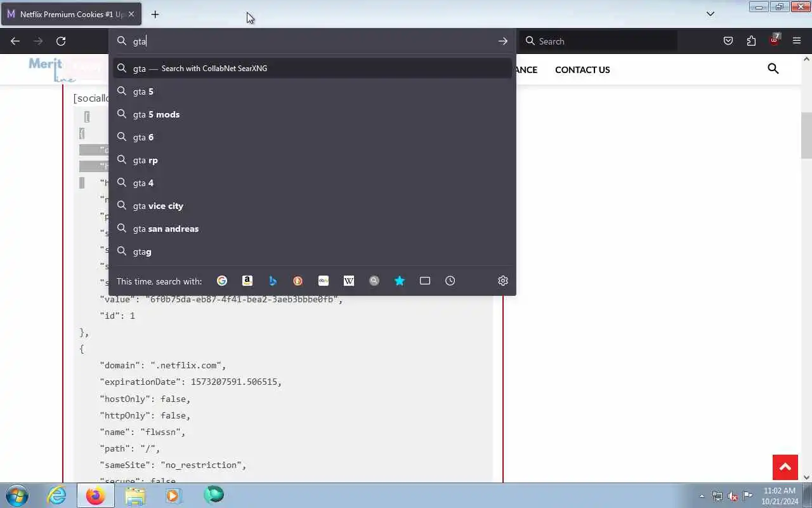
Task: Click the website search magnifier icon
Action: (773, 69)
